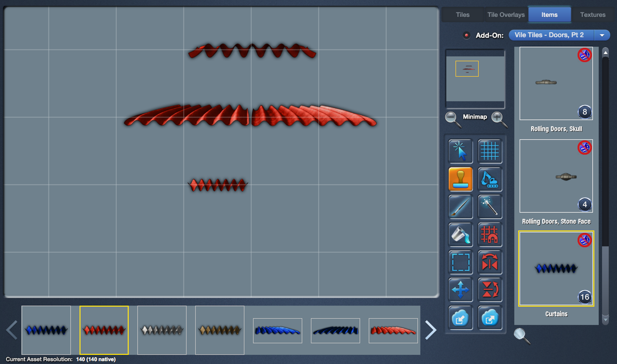Select the pointer selection tool
This screenshot has width=617, height=364.
460,151
